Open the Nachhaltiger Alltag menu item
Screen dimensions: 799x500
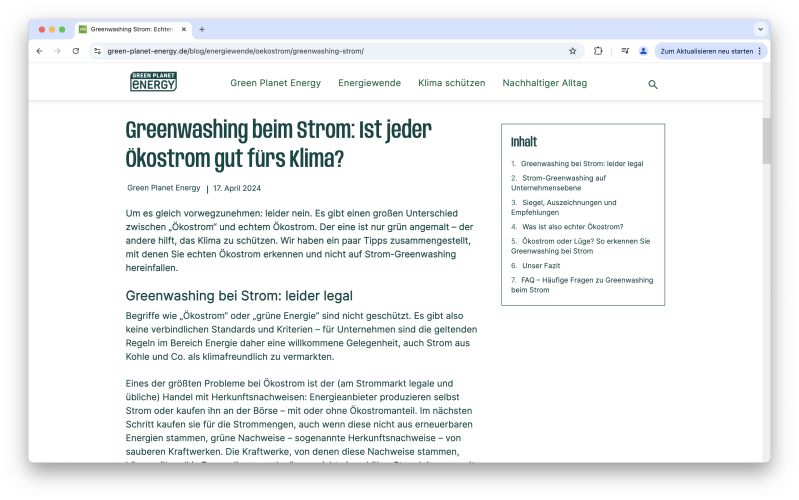point(545,83)
